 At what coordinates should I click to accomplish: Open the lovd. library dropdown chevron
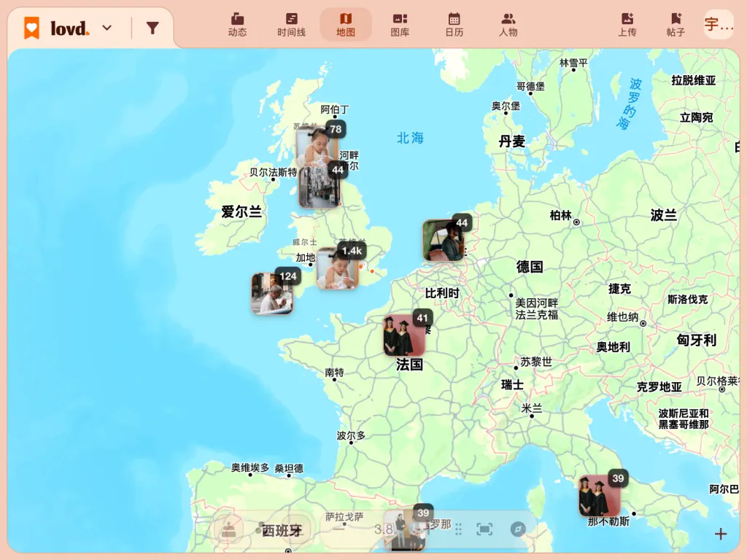(107, 28)
